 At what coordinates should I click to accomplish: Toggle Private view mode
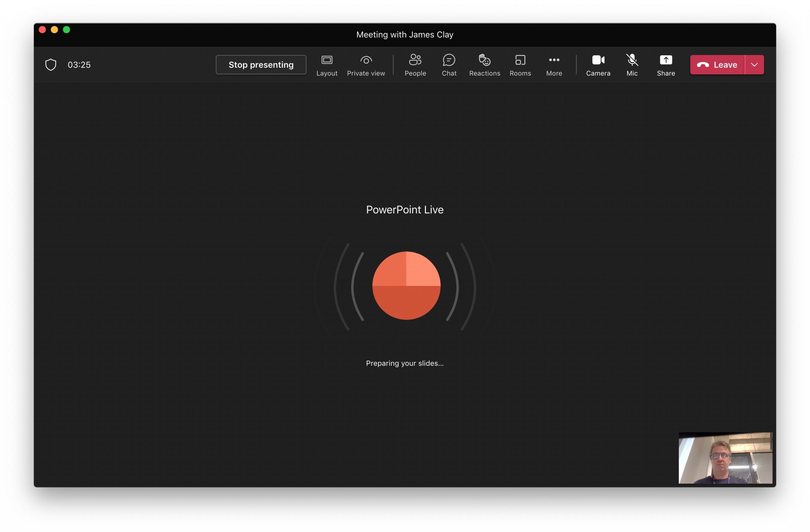coord(366,65)
